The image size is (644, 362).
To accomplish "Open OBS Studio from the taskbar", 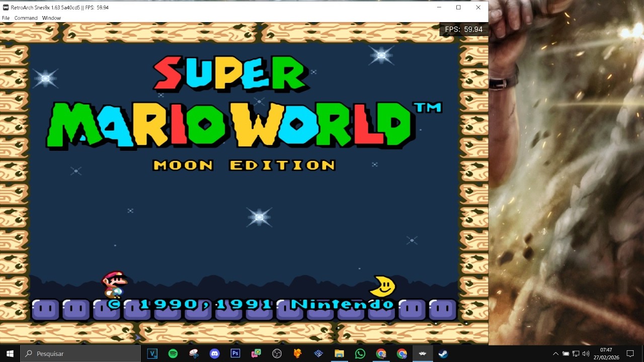I will click(277, 353).
